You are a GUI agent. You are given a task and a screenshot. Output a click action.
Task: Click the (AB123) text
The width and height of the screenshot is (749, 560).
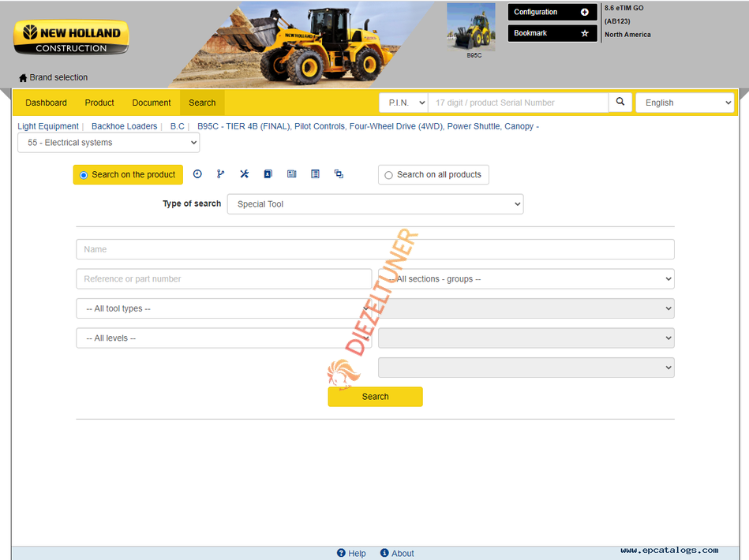click(x=617, y=21)
